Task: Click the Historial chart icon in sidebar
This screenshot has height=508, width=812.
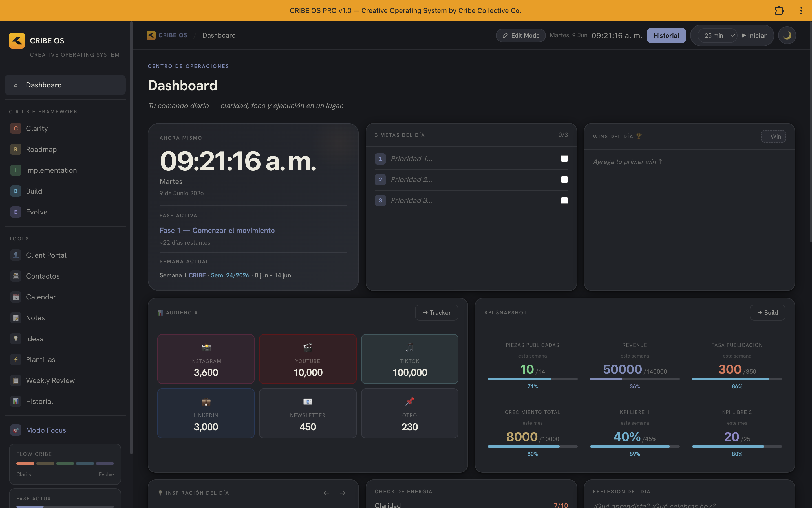Action: 16,401
